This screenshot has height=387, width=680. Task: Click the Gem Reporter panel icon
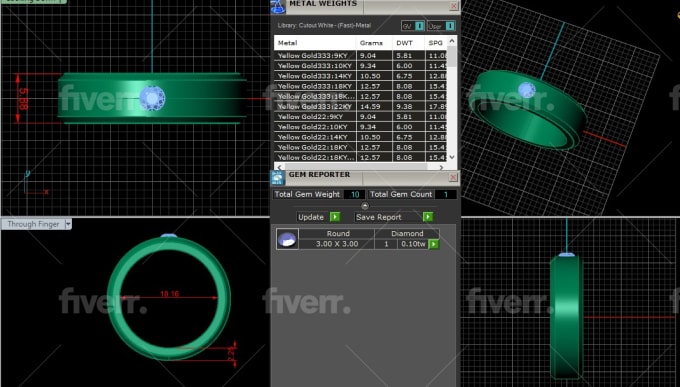278,178
